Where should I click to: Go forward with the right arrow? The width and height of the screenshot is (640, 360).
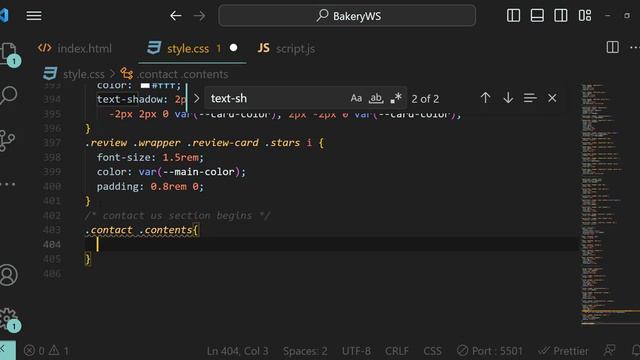(x=200, y=16)
